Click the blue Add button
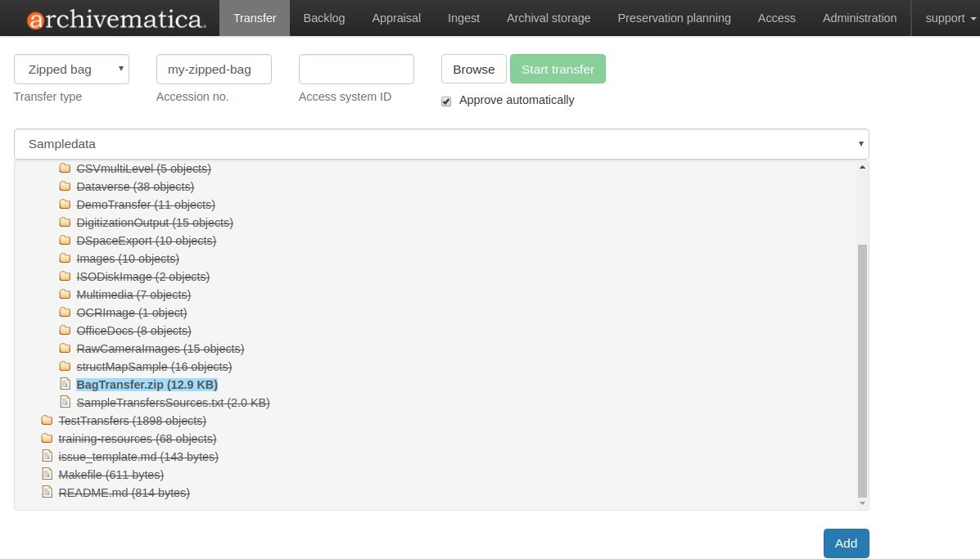 pyautogui.click(x=846, y=543)
